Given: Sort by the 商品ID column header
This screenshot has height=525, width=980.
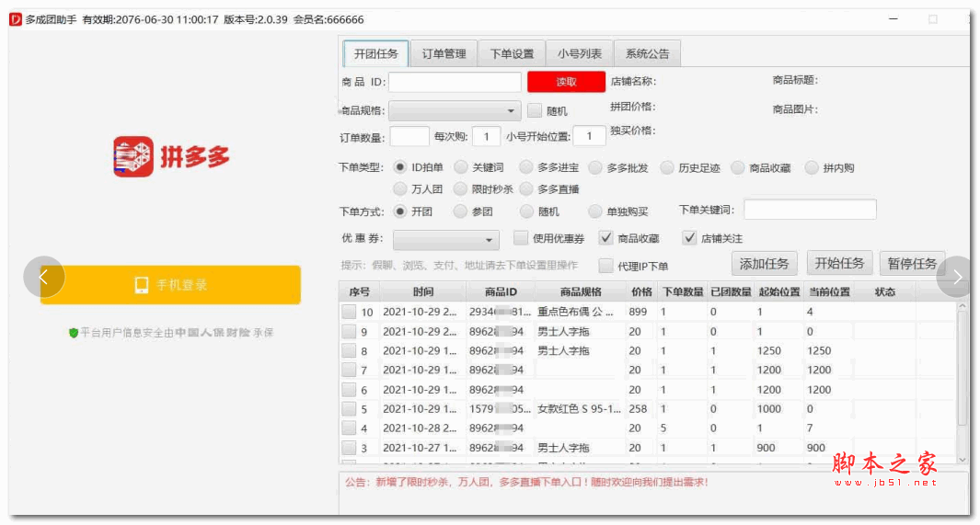Looking at the screenshot, I should (x=501, y=291).
